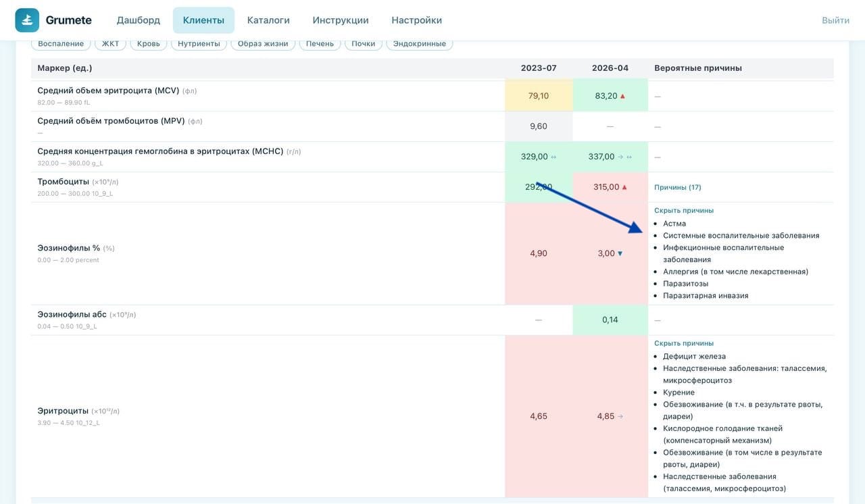Image resolution: width=865 pixels, height=504 pixels.
Task: Click the red 4,90 eosinophils cell
Action: tap(539, 253)
